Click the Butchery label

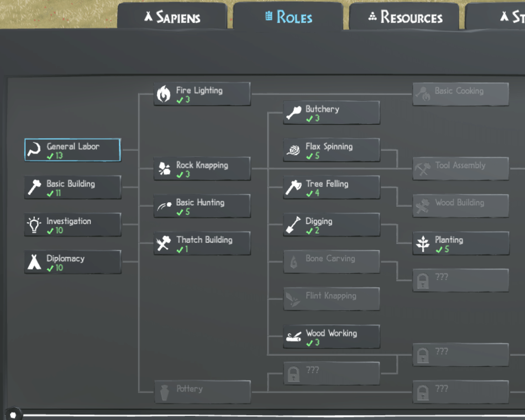click(322, 109)
